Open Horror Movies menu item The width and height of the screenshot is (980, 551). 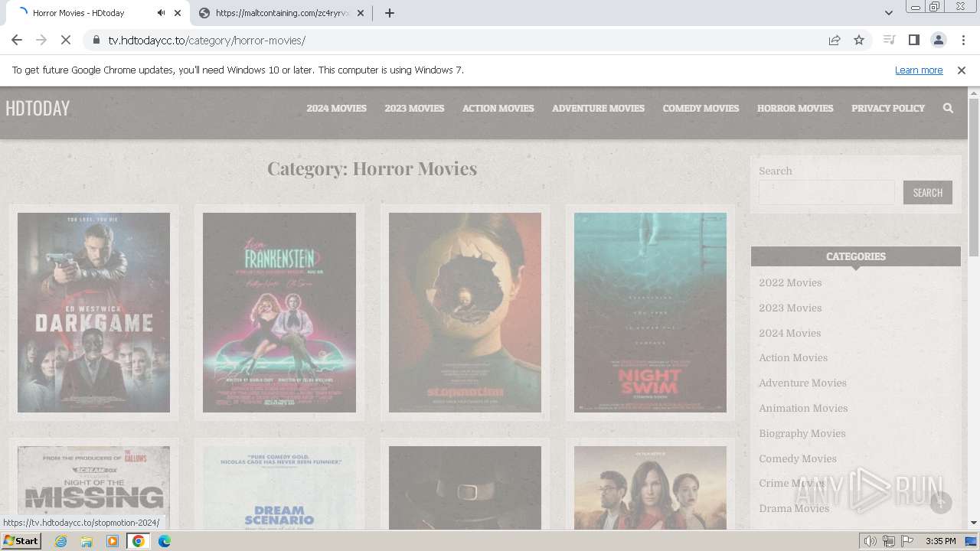point(795,108)
